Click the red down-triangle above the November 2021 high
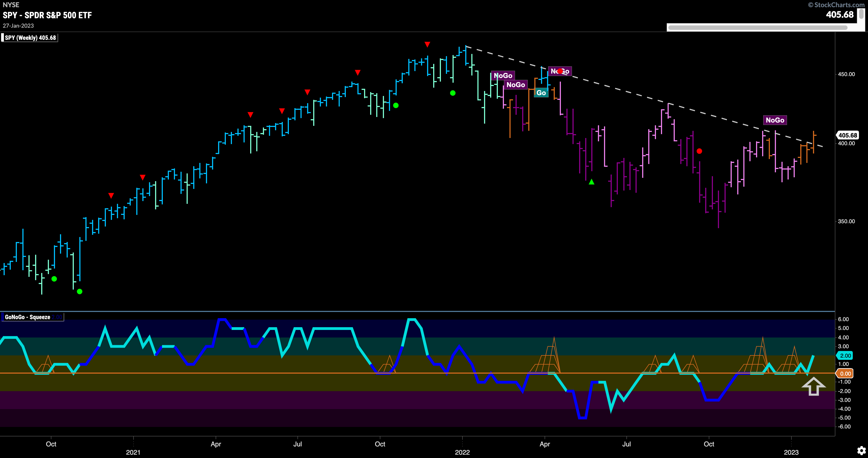868x458 pixels. (427, 45)
